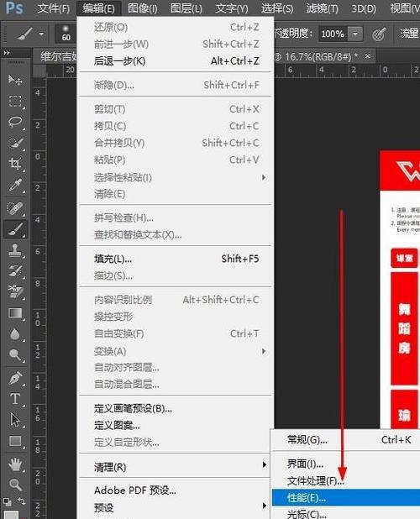Click the red 舞蹈房 block on canvas
420x519 pixels.
pyautogui.click(x=404, y=328)
